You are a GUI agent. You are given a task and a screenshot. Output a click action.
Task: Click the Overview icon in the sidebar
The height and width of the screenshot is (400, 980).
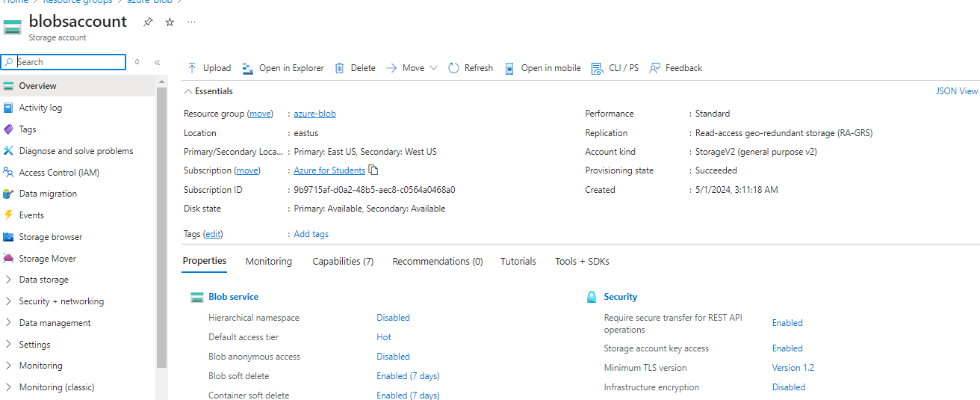point(8,86)
